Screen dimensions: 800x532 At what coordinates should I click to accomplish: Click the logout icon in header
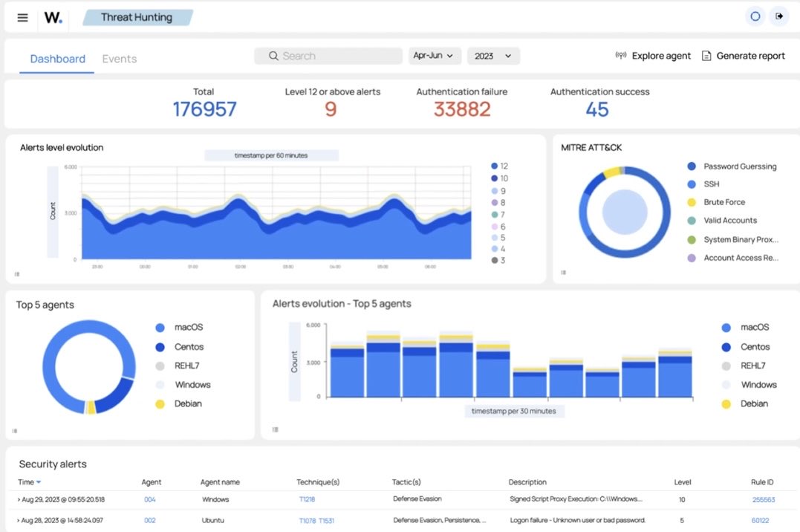779,17
